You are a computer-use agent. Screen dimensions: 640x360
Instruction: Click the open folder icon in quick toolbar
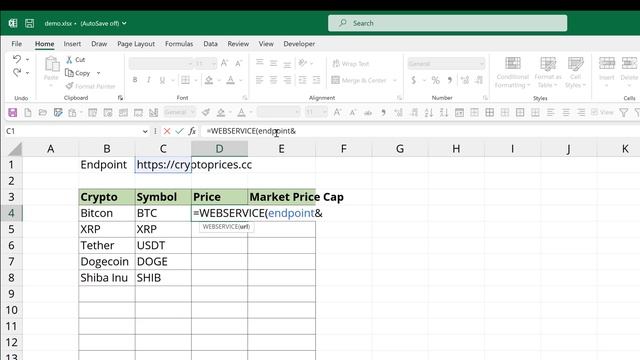[42, 112]
